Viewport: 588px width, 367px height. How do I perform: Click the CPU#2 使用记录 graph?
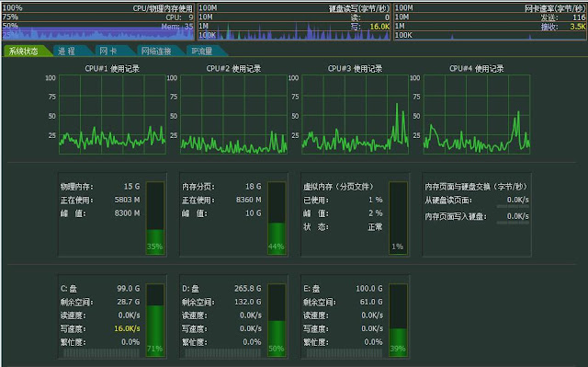[233, 114]
